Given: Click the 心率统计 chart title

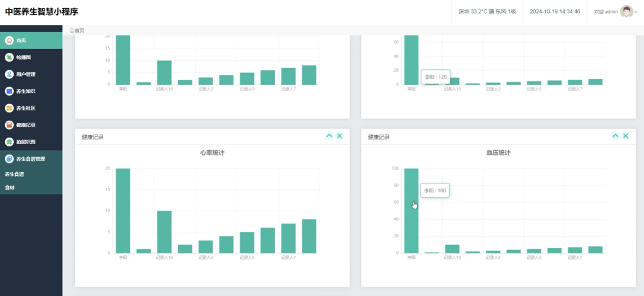Looking at the screenshot, I should click(212, 153).
